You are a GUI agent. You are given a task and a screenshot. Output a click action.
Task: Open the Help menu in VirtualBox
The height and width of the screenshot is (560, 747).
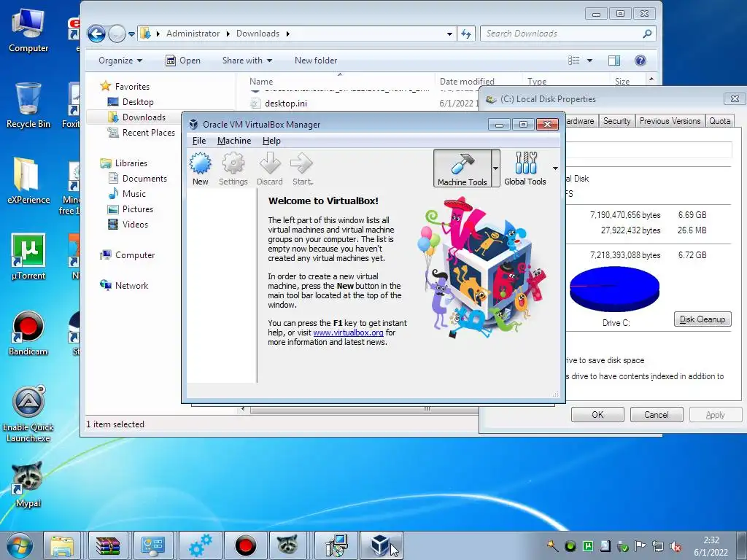click(x=271, y=141)
